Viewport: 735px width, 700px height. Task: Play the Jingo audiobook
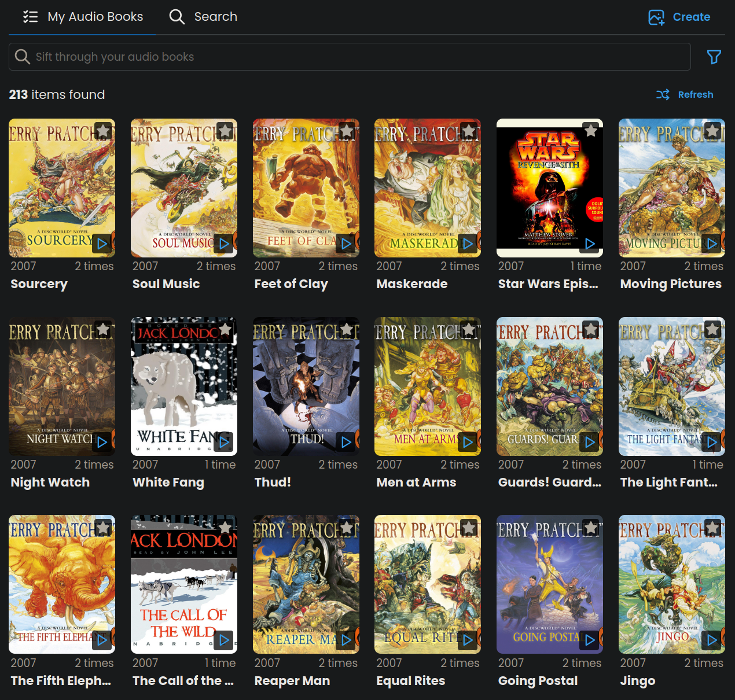(712, 640)
